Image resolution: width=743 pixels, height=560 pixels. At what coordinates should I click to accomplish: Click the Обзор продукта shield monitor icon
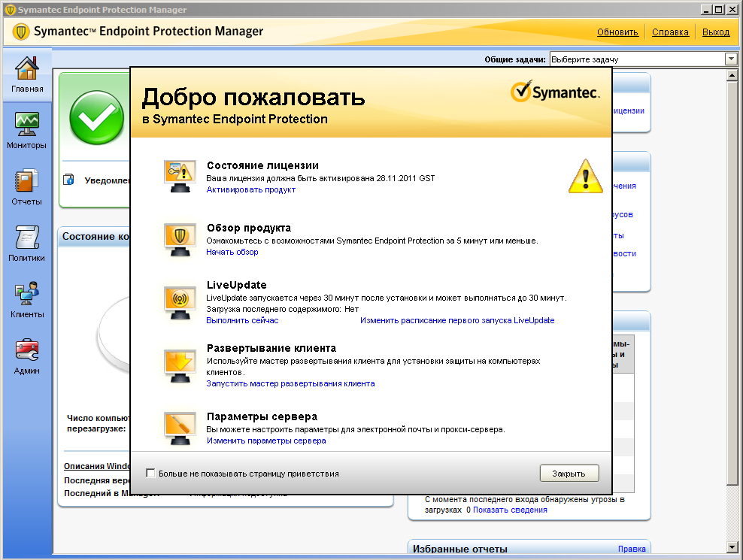pyautogui.click(x=180, y=240)
